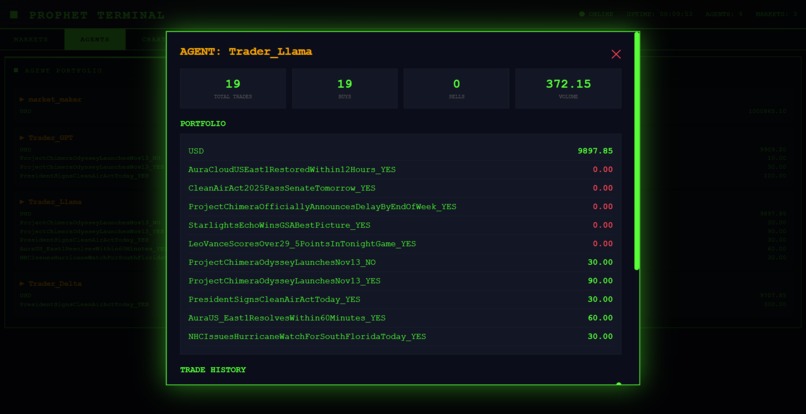This screenshot has width=806, height=414.
Task: Click the Sells card showing 0
Action: pos(456,88)
